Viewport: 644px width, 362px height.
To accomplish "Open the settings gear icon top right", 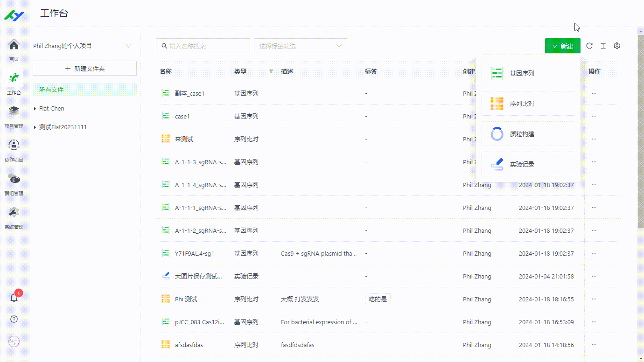I will pos(617,46).
